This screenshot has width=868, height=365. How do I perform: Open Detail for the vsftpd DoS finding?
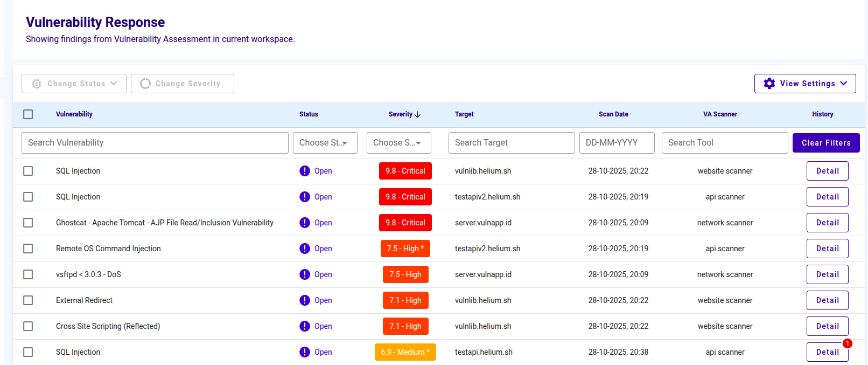pyautogui.click(x=827, y=274)
